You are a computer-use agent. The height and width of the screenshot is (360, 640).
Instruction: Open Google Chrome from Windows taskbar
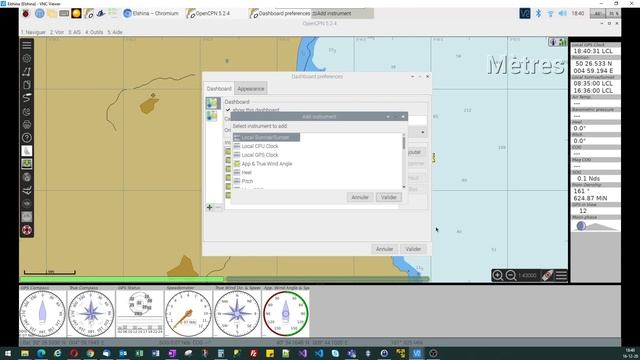(x=90, y=353)
